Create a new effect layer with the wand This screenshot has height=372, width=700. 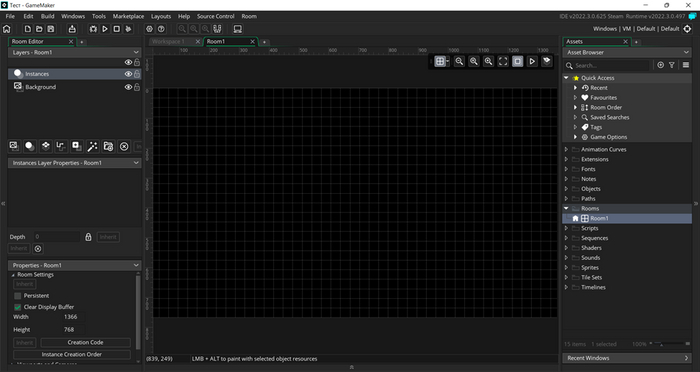(x=92, y=146)
